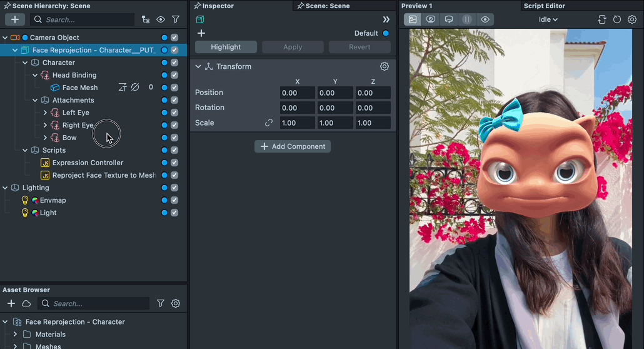
Task: Open the Asset Library cloud icon
Action: 26,303
